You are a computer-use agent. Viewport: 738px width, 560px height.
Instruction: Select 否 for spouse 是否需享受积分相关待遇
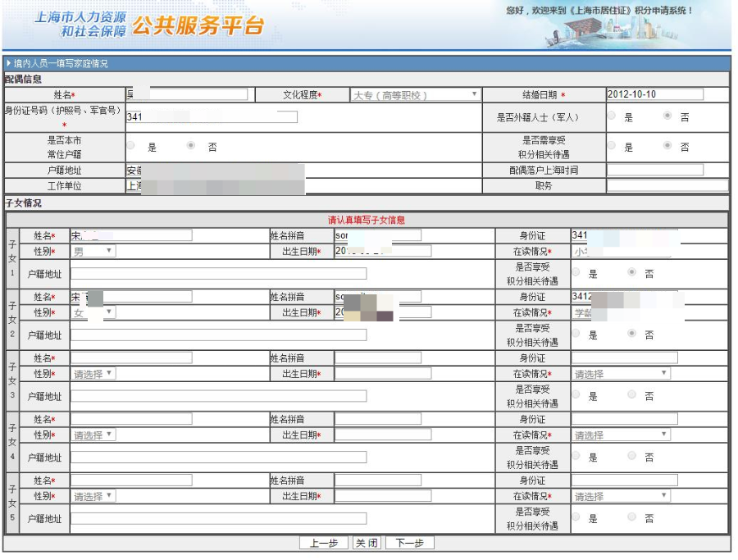pos(667,145)
